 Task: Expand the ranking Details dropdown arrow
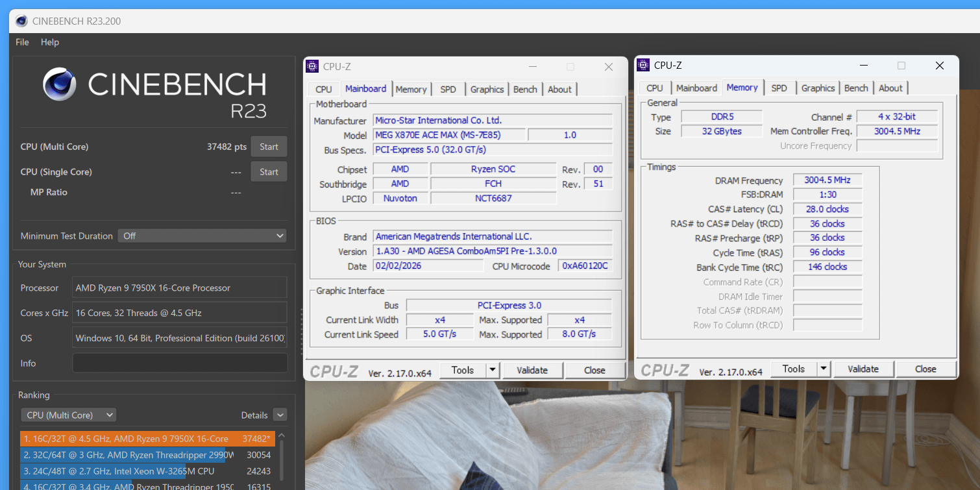(280, 415)
